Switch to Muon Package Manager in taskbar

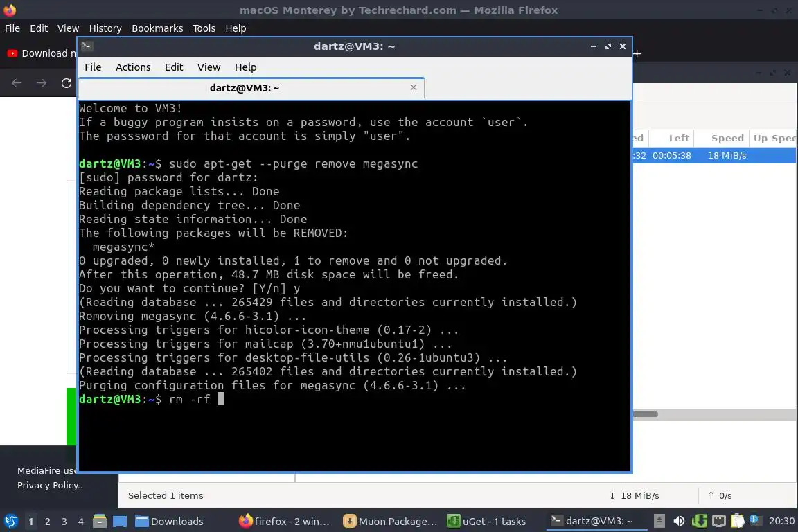(391, 522)
